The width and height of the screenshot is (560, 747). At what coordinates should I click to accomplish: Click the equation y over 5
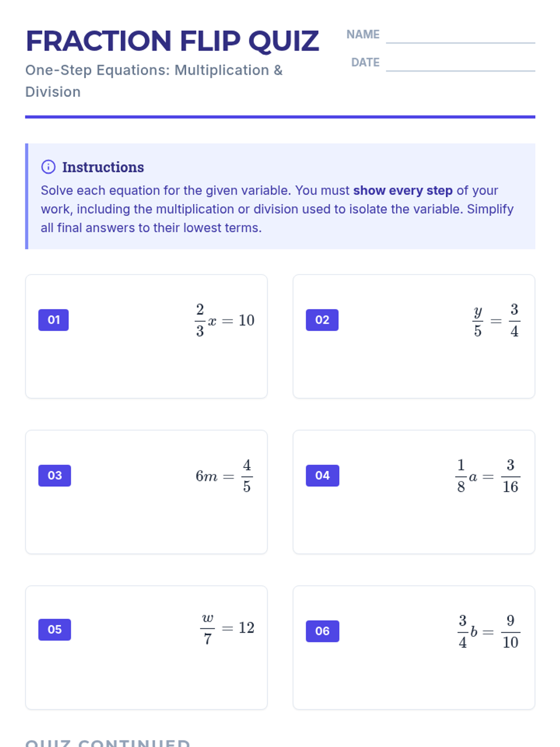coord(496,320)
